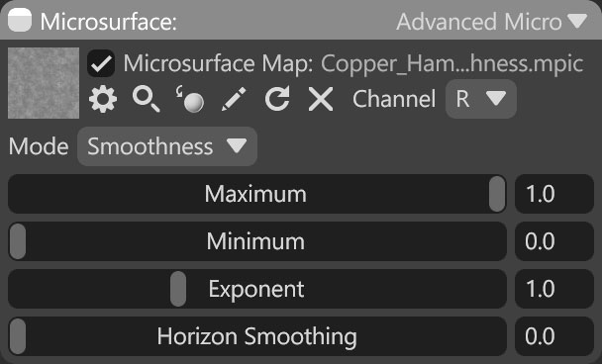Click the Horizon Smoothing slider handle
Viewport: 602px width, 364px height.
coord(18,336)
